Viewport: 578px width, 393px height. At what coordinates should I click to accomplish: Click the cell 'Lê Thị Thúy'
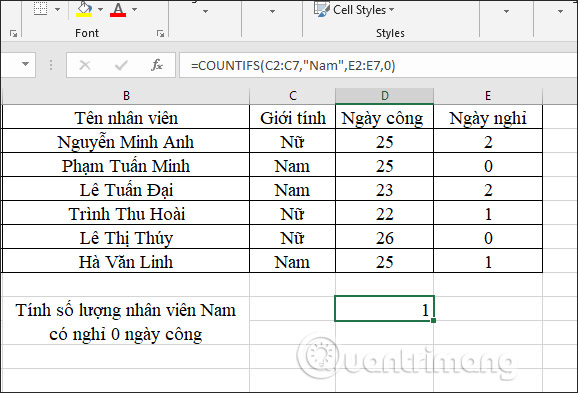(x=126, y=238)
